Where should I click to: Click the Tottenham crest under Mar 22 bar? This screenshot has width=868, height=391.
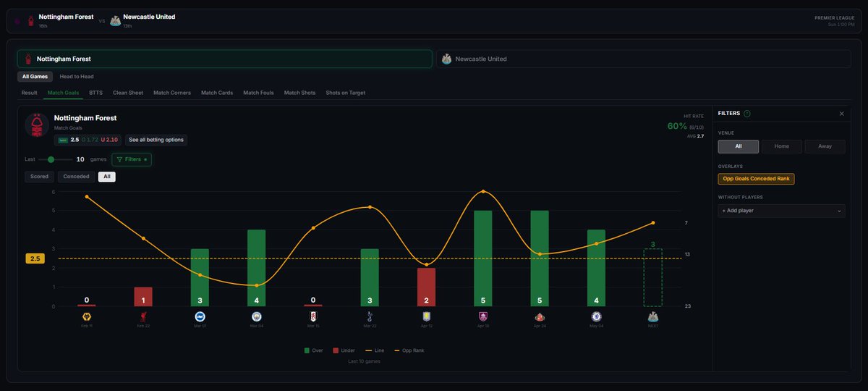[370, 316]
